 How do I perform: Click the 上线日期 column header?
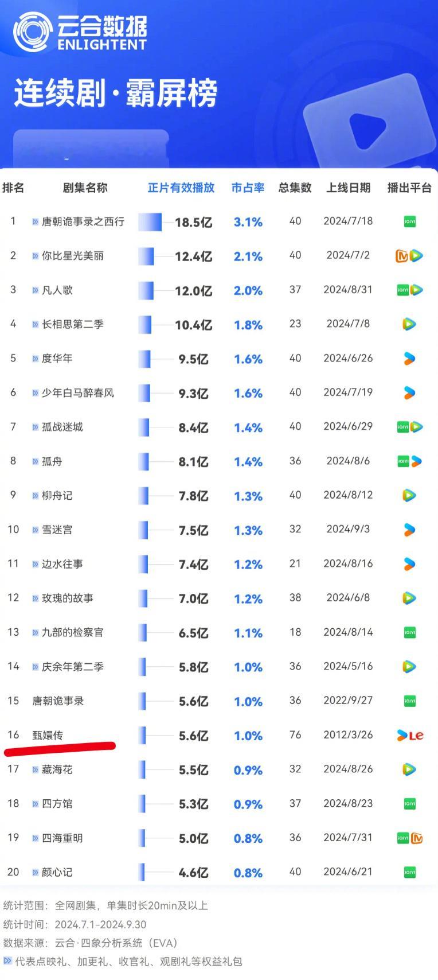pos(349,188)
